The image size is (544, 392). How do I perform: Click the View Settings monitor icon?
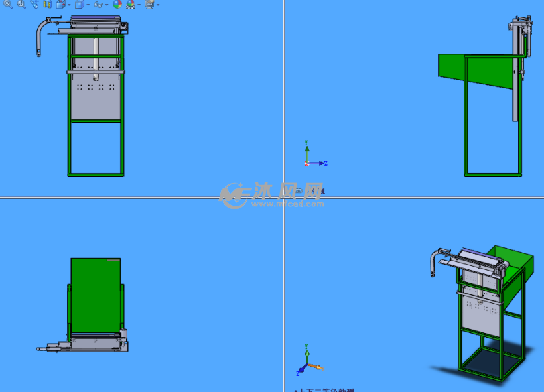(149, 4)
